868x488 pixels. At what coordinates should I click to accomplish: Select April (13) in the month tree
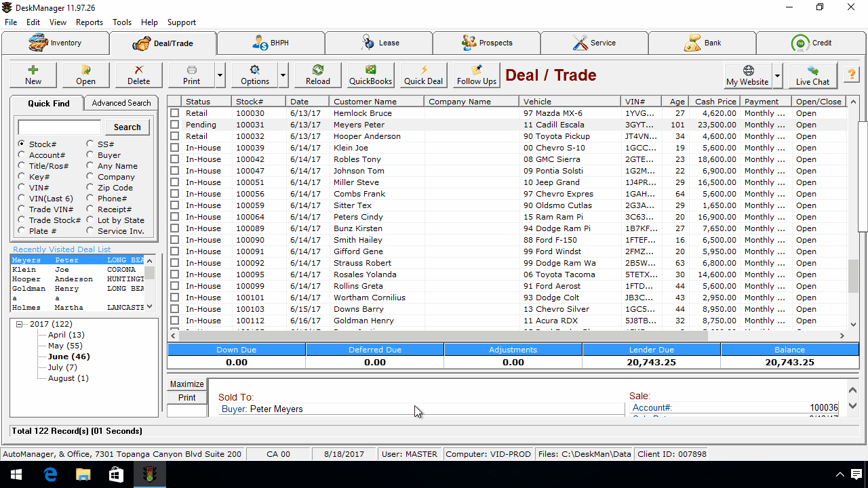66,335
